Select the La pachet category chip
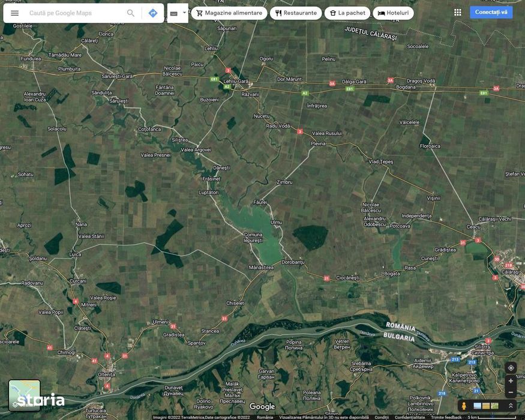The width and height of the screenshot is (525, 420). [x=347, y=13]
